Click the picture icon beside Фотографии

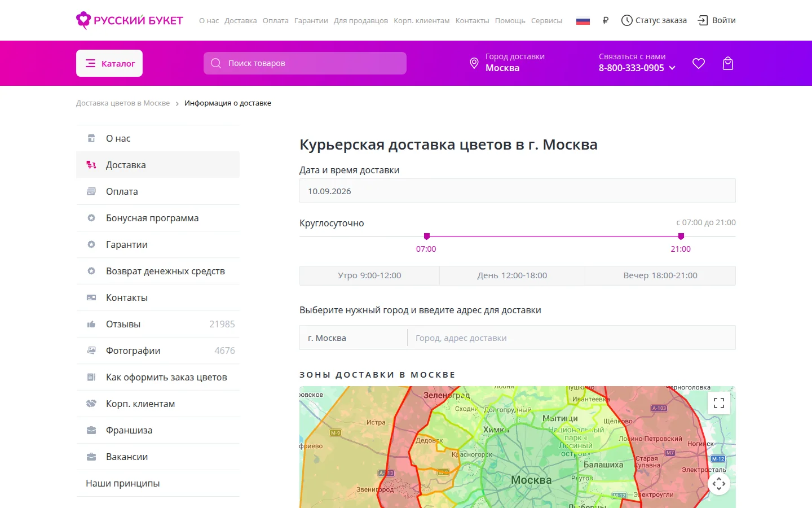91,351
